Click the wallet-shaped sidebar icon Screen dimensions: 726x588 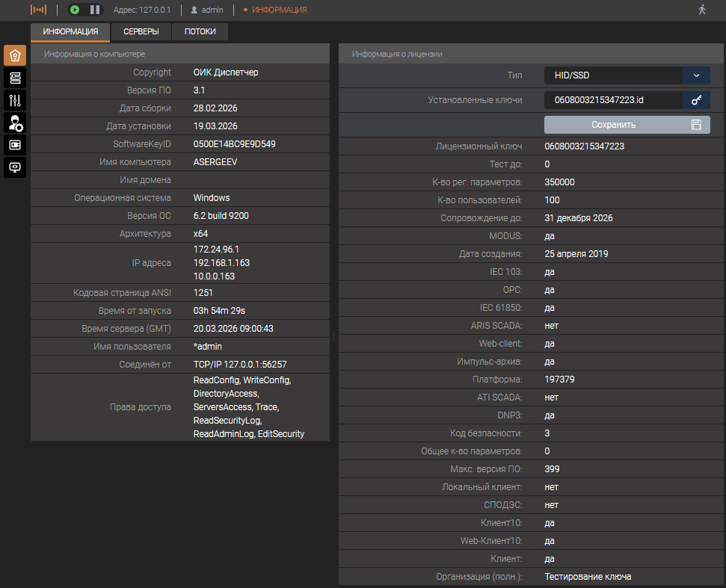[15, 145]
